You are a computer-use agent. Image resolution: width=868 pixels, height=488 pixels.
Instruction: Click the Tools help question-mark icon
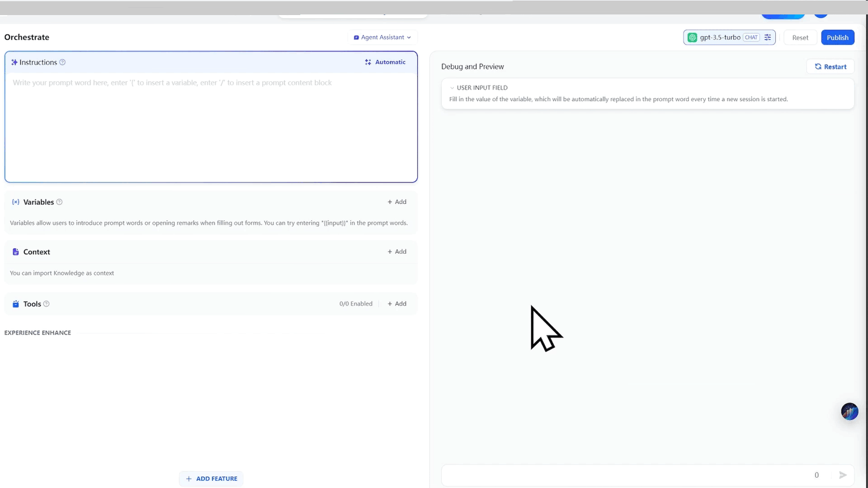pyautogui.click(x=46, y=304)
